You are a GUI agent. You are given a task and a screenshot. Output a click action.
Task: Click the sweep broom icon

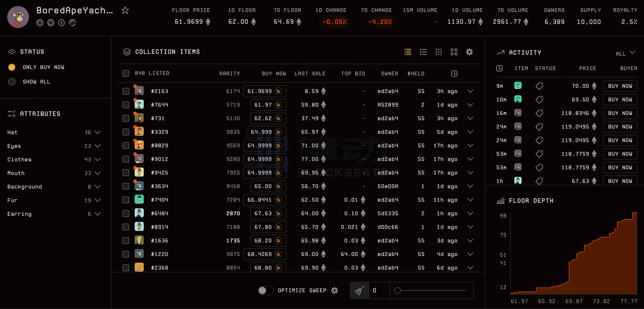click(359, 290)
